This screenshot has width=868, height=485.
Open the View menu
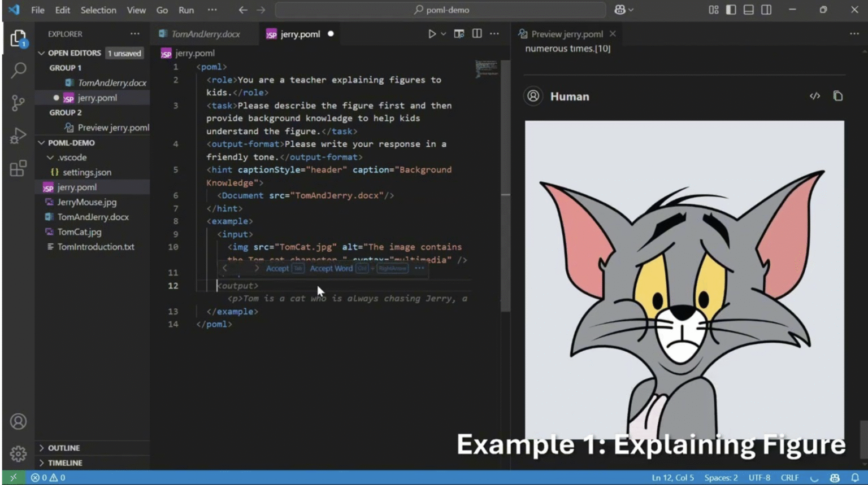(x=136, y=10)
